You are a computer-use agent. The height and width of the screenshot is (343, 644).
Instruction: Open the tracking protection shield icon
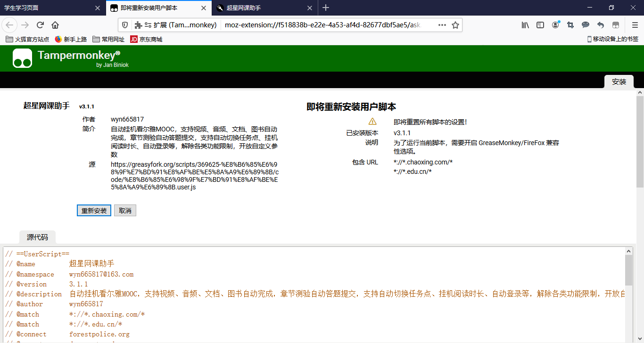(125, 25)
